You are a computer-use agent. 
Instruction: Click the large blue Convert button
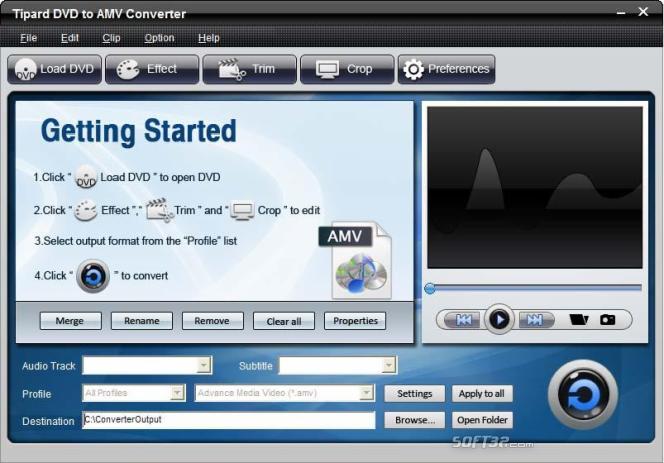[583, 395]
